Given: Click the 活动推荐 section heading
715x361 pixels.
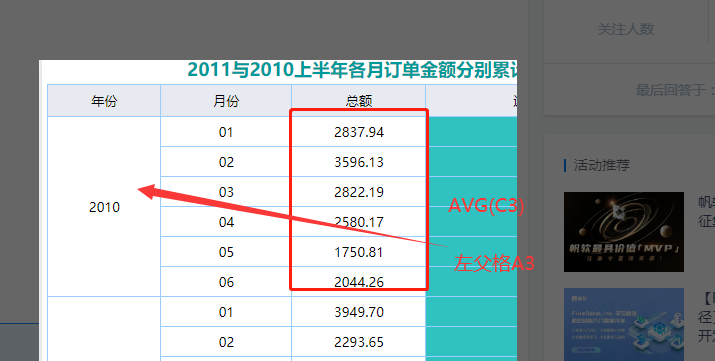Looking at the screenshot, I should 601,165.
